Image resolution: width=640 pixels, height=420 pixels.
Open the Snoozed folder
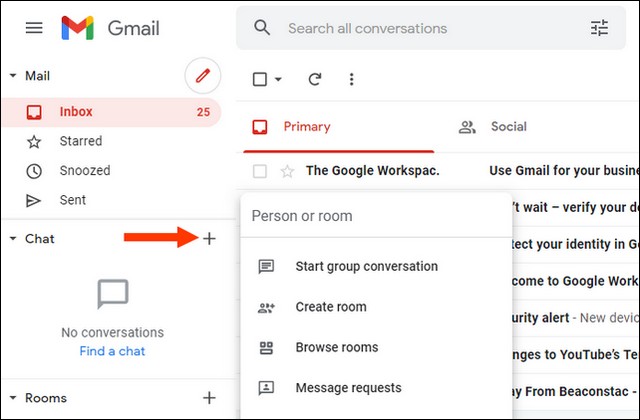click(x=84, y=171)
